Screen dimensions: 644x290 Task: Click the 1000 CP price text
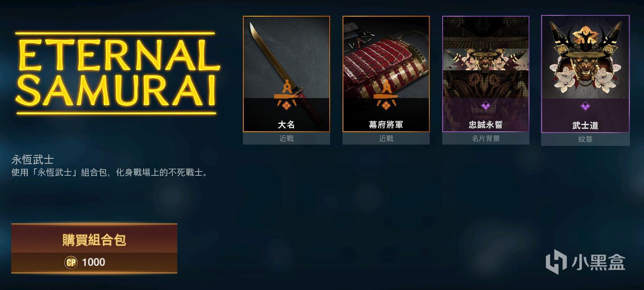click(x=93, y=262)
